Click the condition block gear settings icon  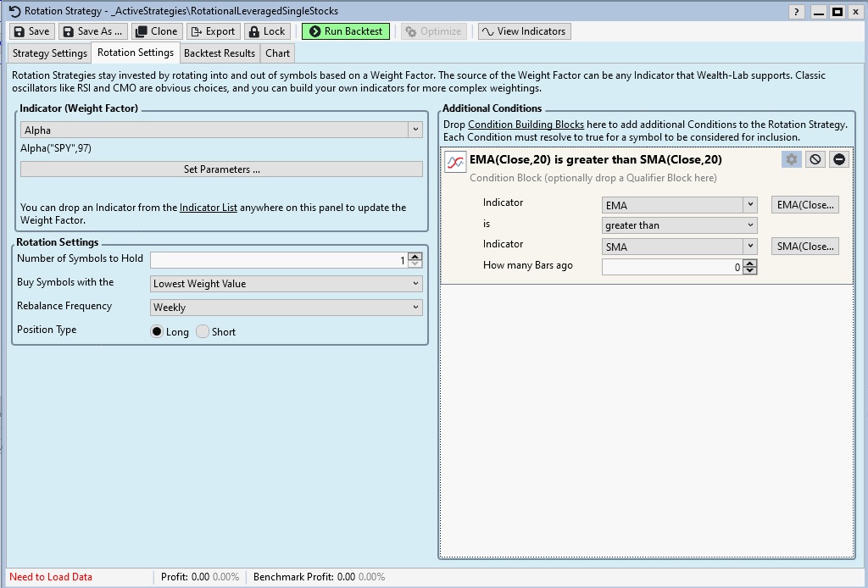point(791,159)
